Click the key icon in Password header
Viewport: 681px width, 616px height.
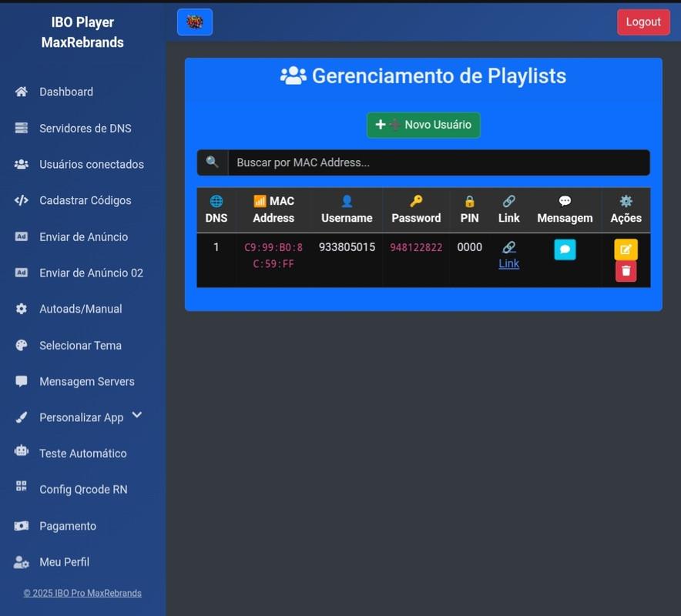[416, 201]
